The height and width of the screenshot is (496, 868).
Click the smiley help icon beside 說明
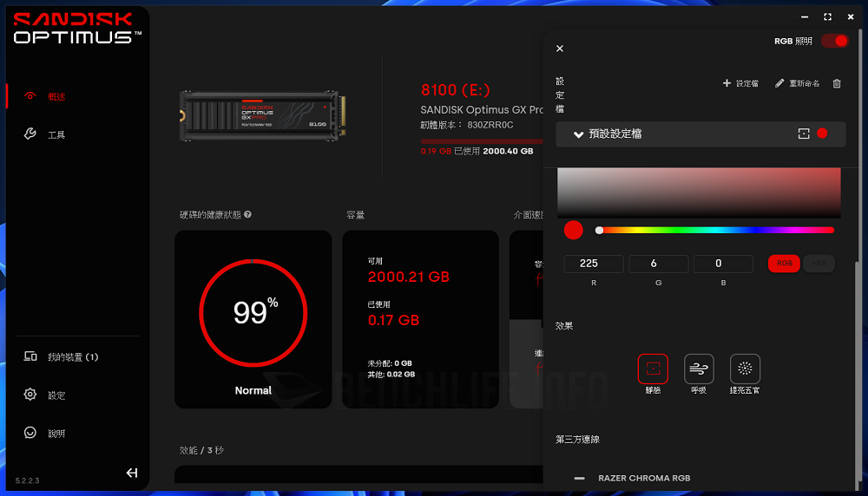(30, 433)
